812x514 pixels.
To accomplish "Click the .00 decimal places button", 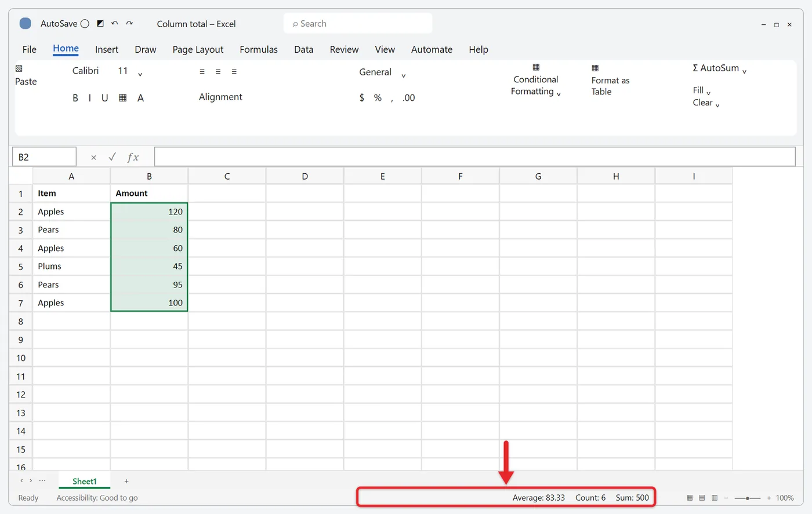I will 409,98.
